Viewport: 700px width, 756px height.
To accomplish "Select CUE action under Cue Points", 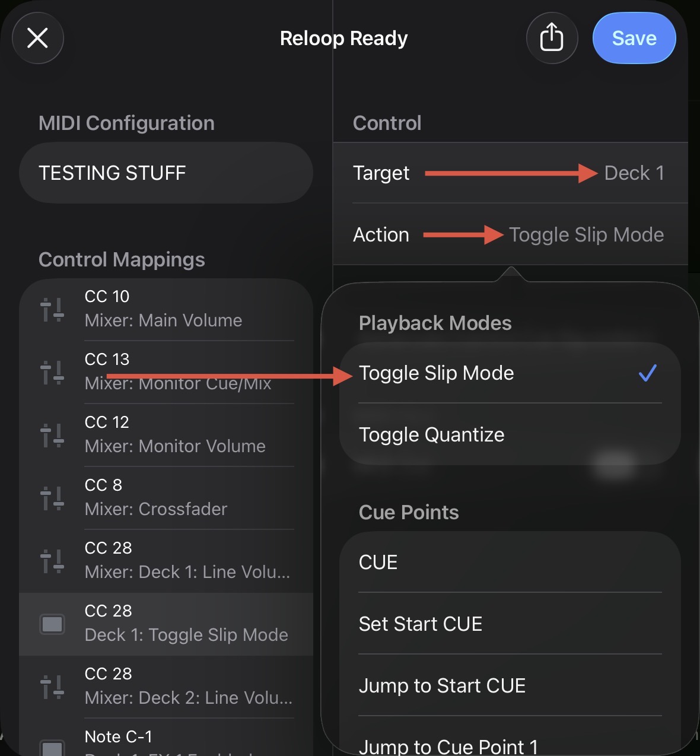I will coord(510,562).
